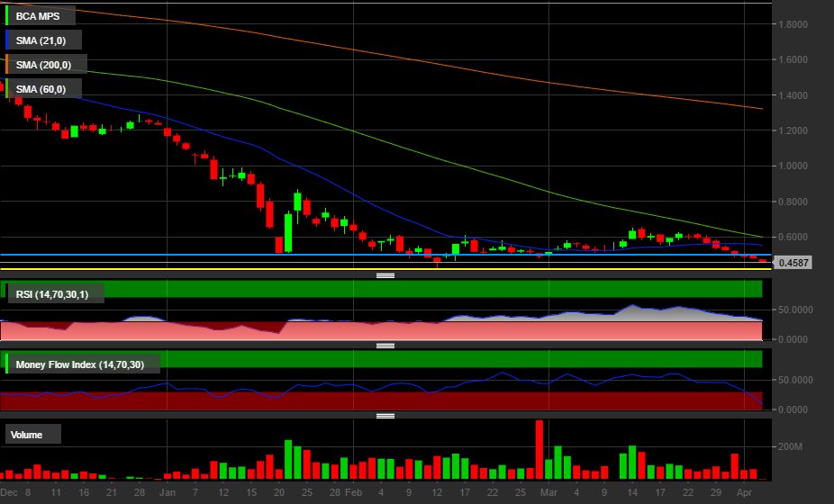This screenshot has height=504, width=834.
Task: Click the 0.6000 price axis label
Action: point(793,237)
